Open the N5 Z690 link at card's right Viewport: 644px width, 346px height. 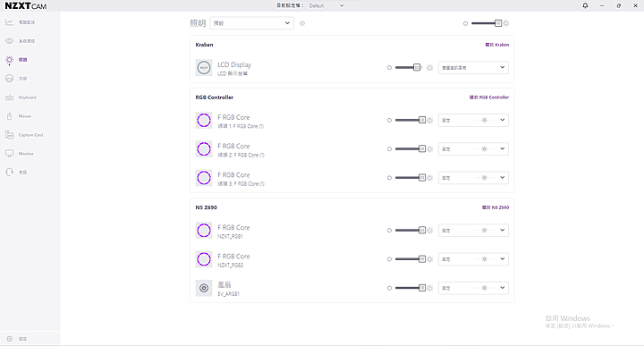(496, 207)
